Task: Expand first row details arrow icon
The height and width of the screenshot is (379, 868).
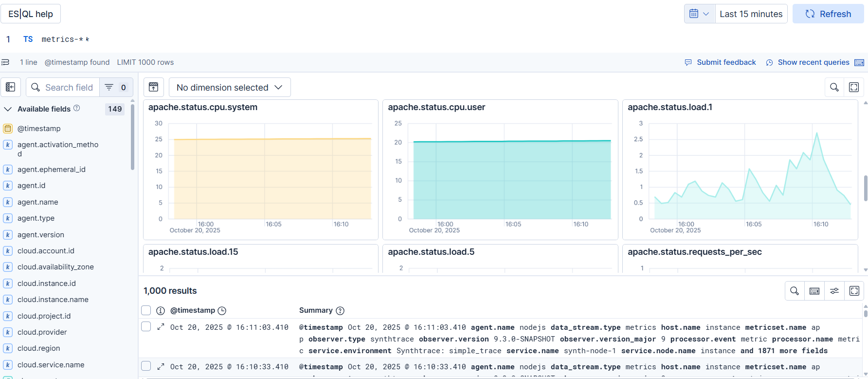Action: (x=161, y=327)
